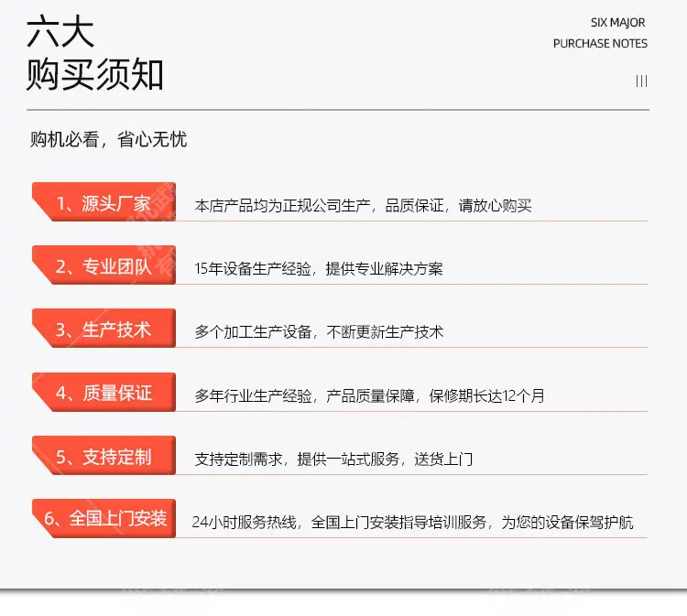Click the subtitle '购机必看，省心无忧'
Viewport: 687px width, 616px height.
(109, 140)
